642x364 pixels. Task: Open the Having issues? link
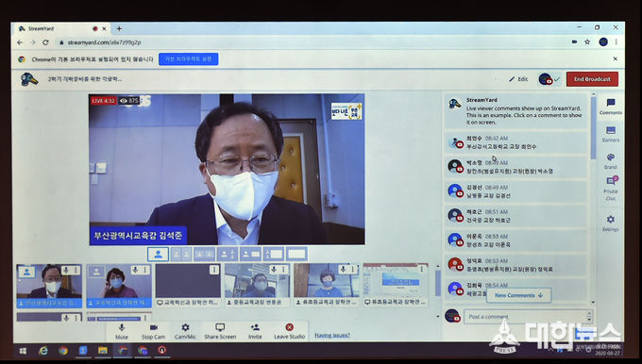(x=332, y=335)
